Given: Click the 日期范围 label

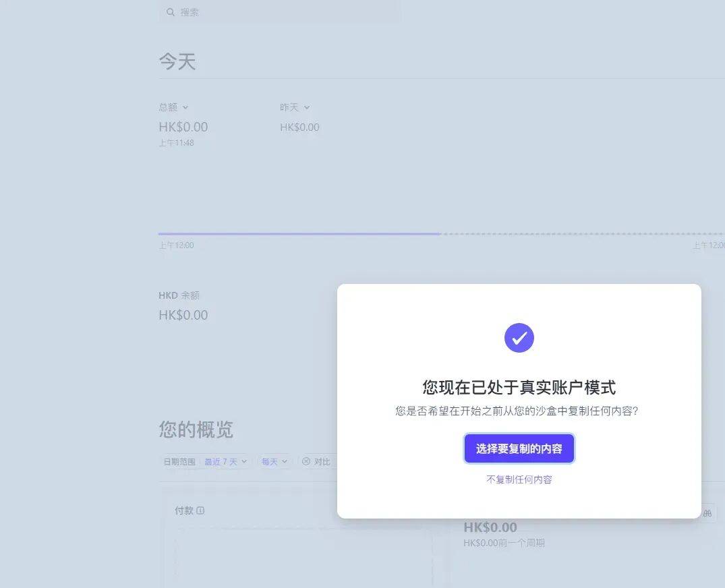Looking at the screenshot, I should pos(179,461).
